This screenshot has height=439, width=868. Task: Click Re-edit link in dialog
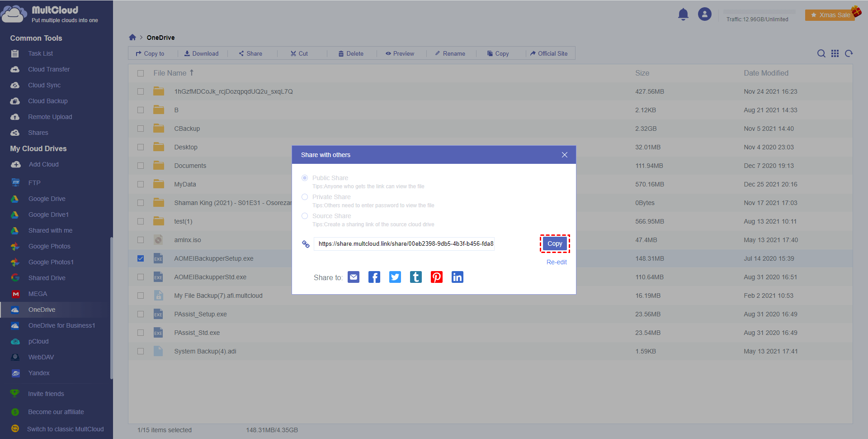pos(557,262)
